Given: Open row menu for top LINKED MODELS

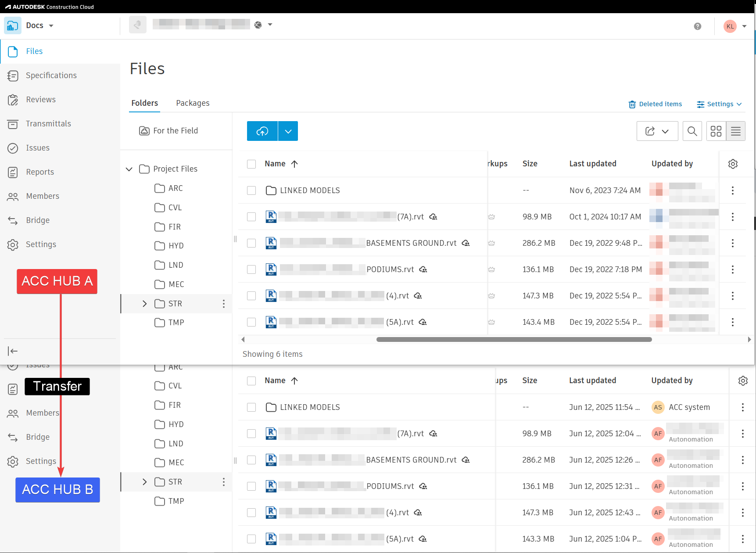Looking at the screenshot, I should (733, 190).
